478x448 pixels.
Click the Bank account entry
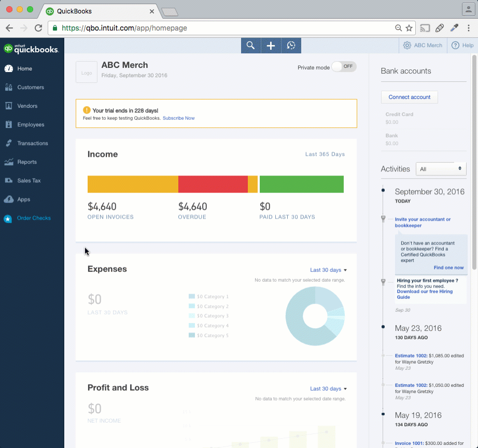[x=392, y=139]
